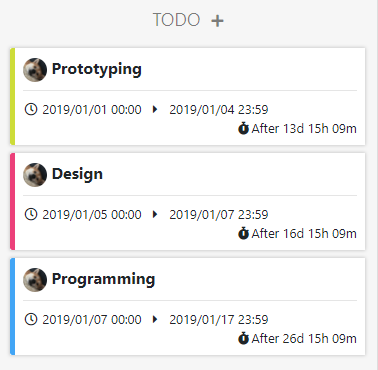Image resolution: width=378 pixels, height=370 pixels.
Task: Open the Prototyping task title
Action: (97, 70)
